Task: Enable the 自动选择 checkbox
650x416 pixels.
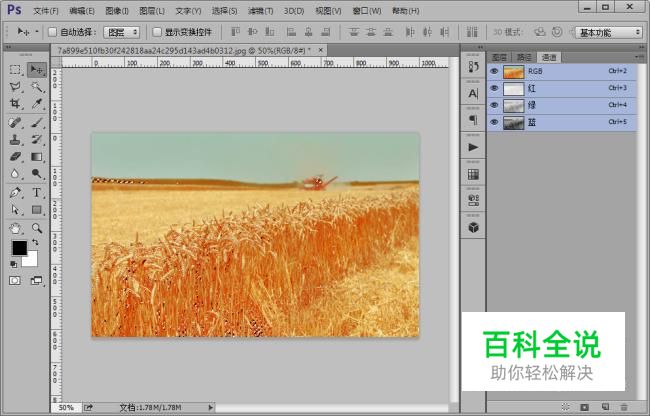Action: [x=52, y=32]
